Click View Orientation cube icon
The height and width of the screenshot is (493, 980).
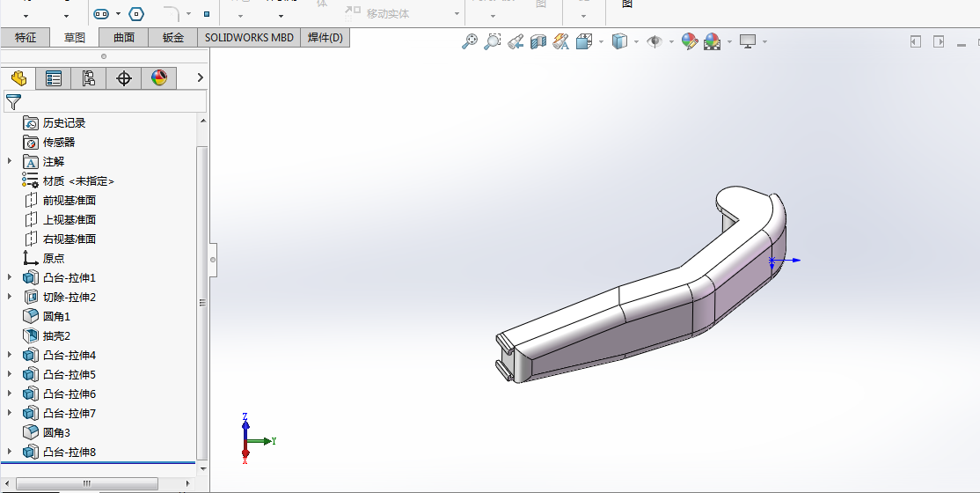coord(584,42)
